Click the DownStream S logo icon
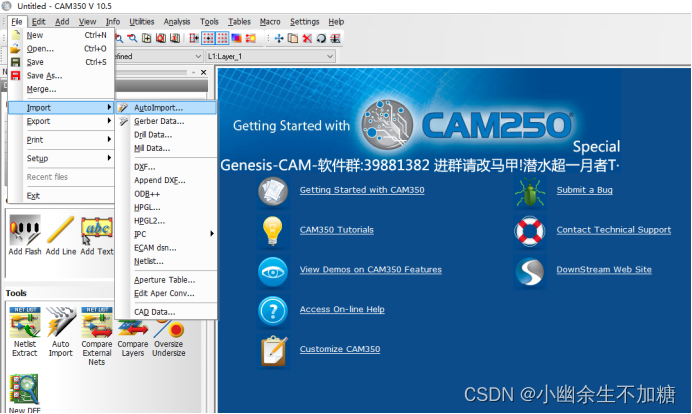Viewport: 692px width, 414px height. click(530, 271)
